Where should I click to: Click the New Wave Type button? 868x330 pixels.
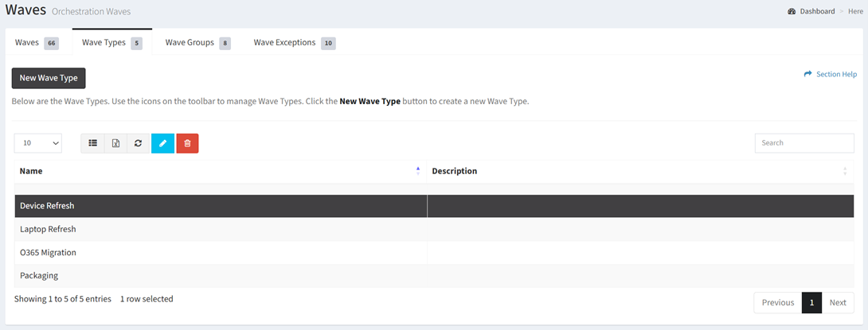click(49, 78)
